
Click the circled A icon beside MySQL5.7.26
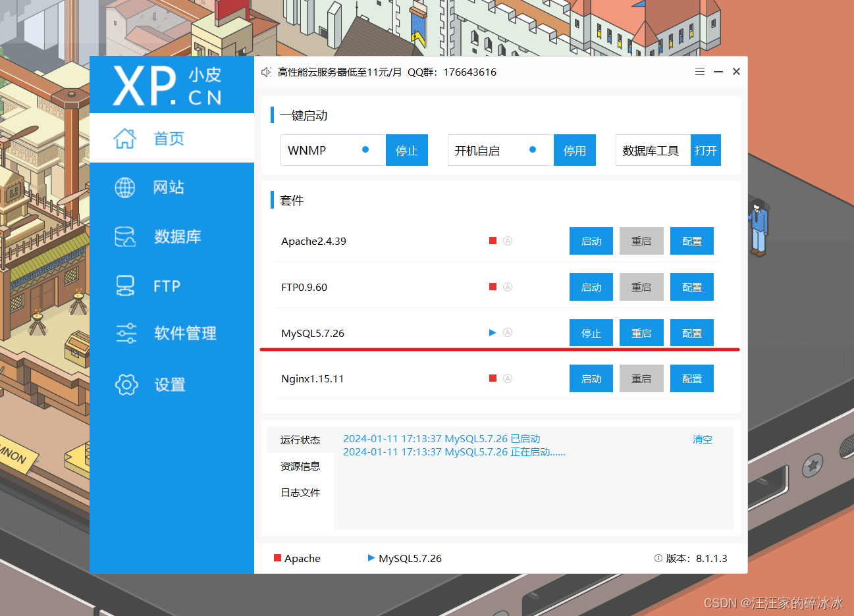[508, 333]
